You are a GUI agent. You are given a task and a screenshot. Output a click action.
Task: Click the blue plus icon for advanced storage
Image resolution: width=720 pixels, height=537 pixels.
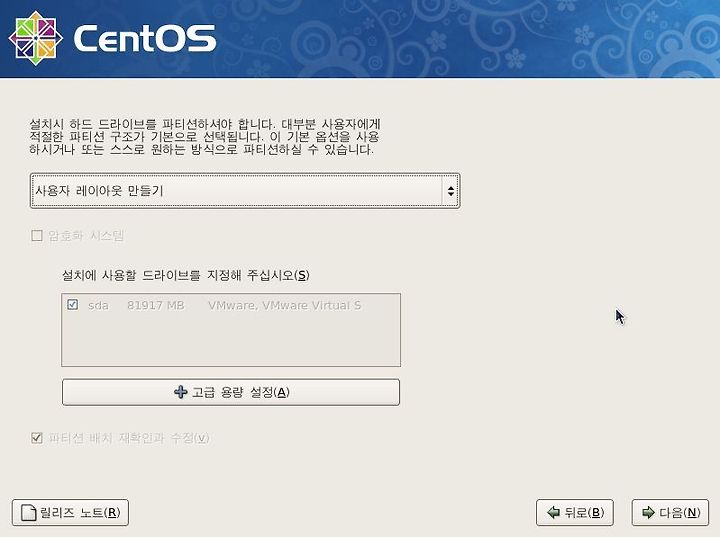tap(181, 392)
